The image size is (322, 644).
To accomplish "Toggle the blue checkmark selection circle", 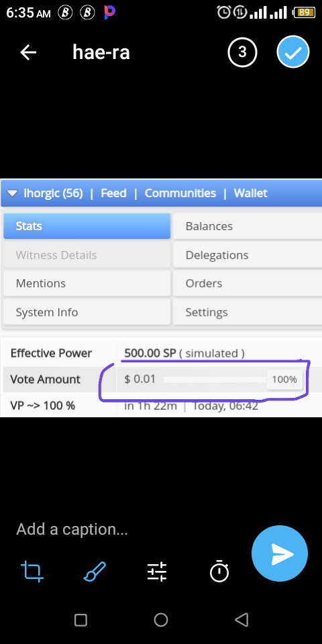I will click(x=293, y=52).
